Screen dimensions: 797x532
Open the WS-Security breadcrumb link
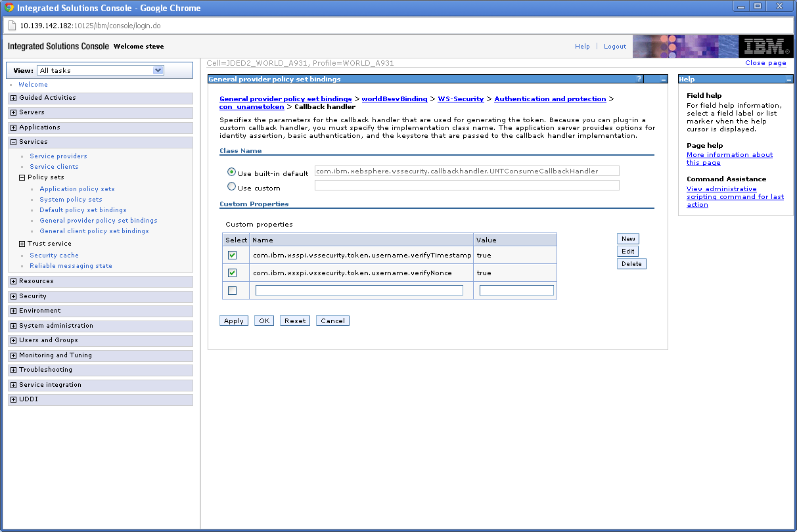click(461, 99)
